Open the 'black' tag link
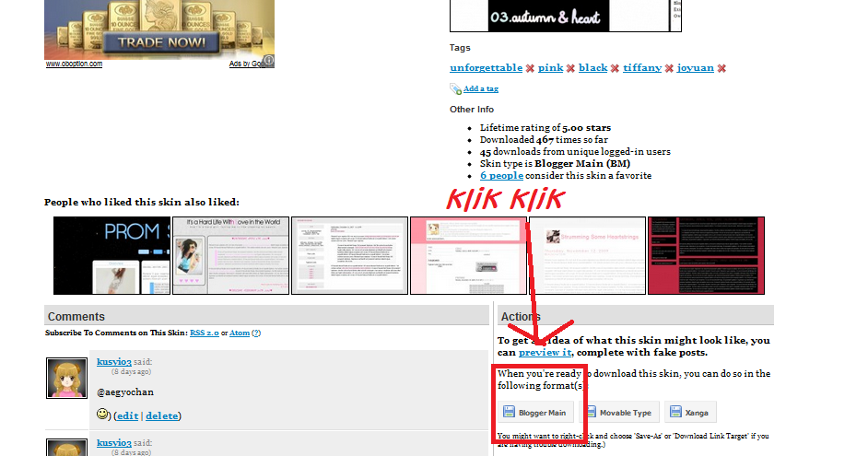 592,67
